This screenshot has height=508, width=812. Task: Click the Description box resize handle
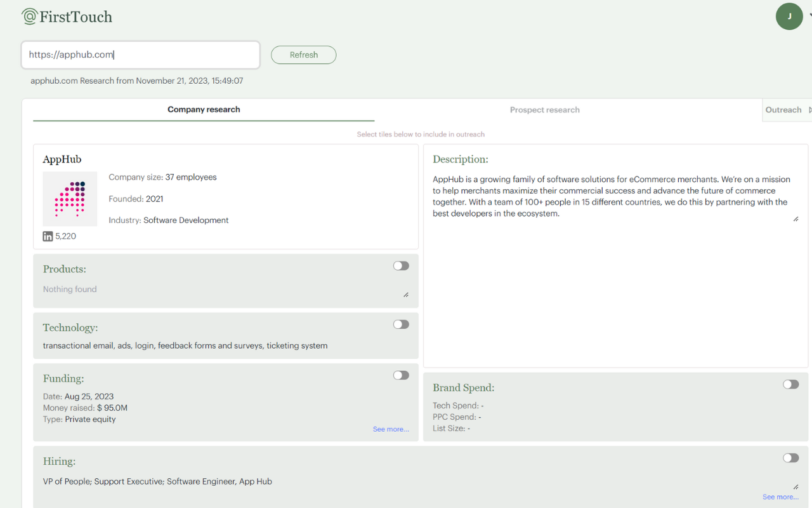(796, 219)
